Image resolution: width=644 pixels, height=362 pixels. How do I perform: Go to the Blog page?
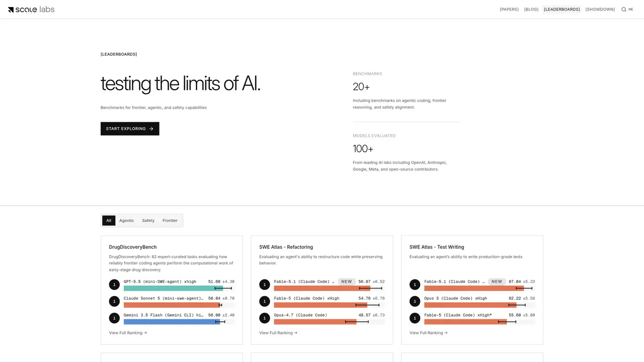pyautogui.click(x=531, y=10)
